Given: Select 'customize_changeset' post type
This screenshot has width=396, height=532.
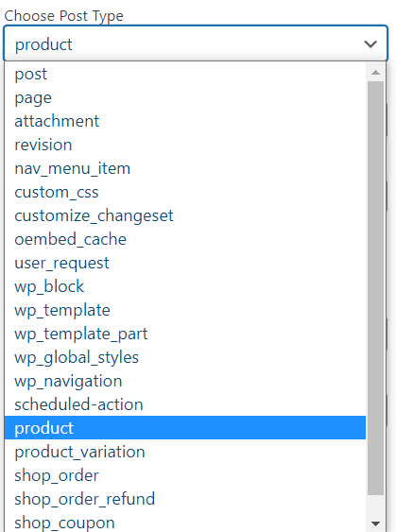Looking at the screenshot, I should click(185, 215).
